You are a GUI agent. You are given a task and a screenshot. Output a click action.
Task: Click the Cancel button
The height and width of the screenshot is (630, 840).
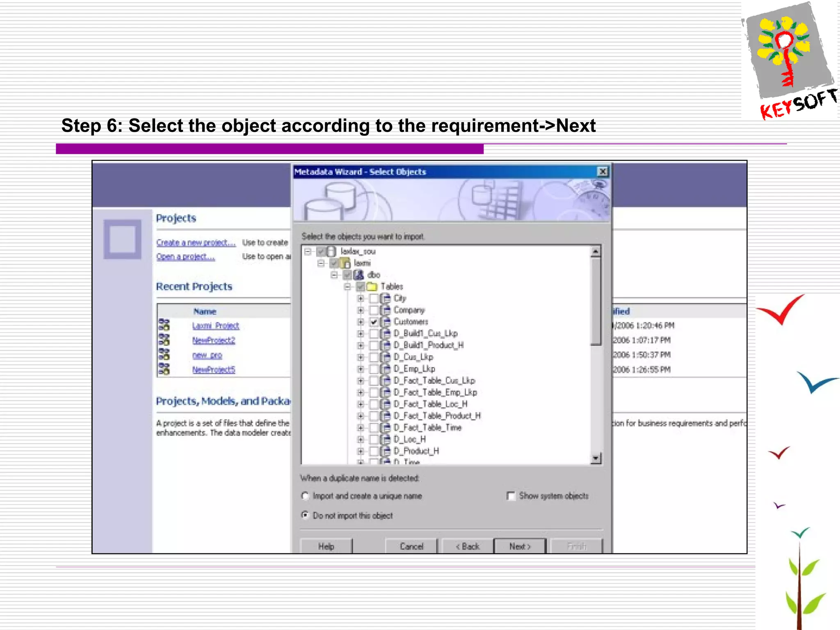click(x=411, y=546)
